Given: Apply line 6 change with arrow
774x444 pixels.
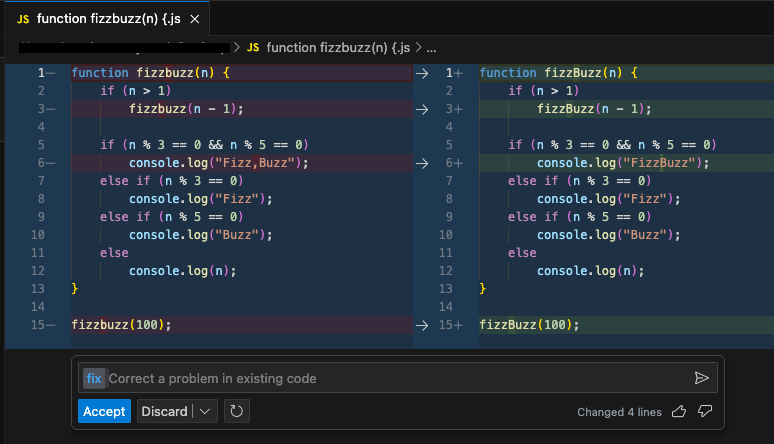Looking at the screenshot, I should 422,163.
